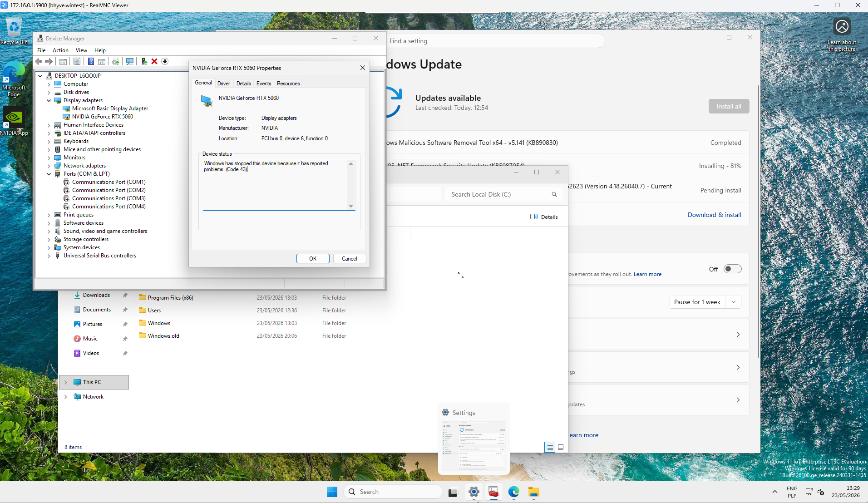The image size is (868, 503).
Task: Click the Properties toolbar icon in Device Manager
Action: 77,61
